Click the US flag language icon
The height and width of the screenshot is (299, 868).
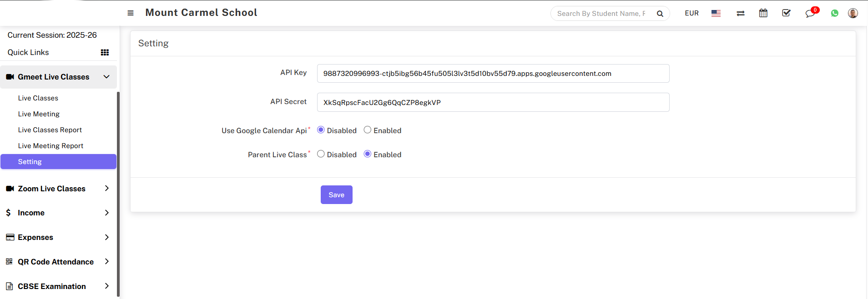(x=716, y=14)
